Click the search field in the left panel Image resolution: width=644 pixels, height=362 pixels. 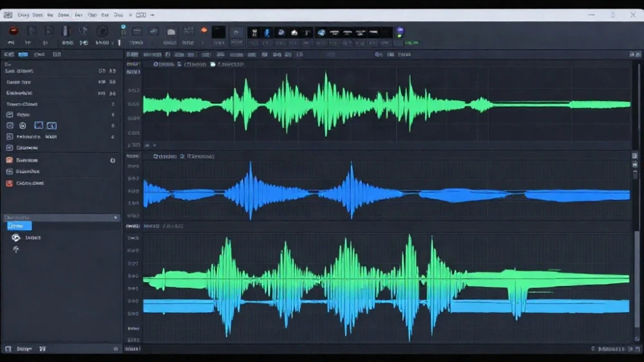point(61,217)
